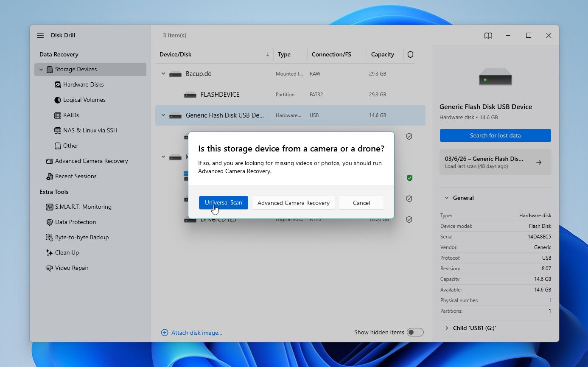Cancel the camera or drone dialog
The height and width of the screenshot is (367, 588).
tap(361, 203)
